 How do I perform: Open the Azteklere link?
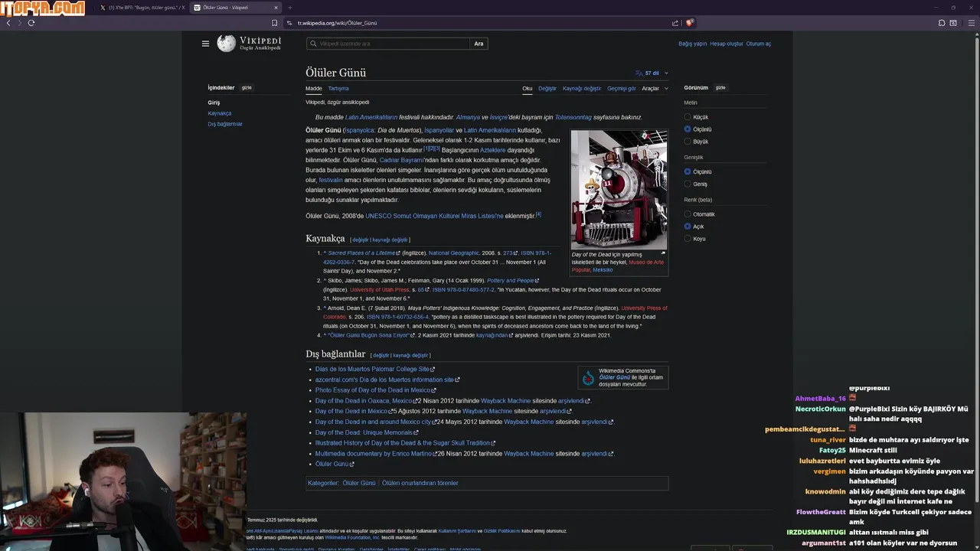pyautogui.click(x=493, y=150)
